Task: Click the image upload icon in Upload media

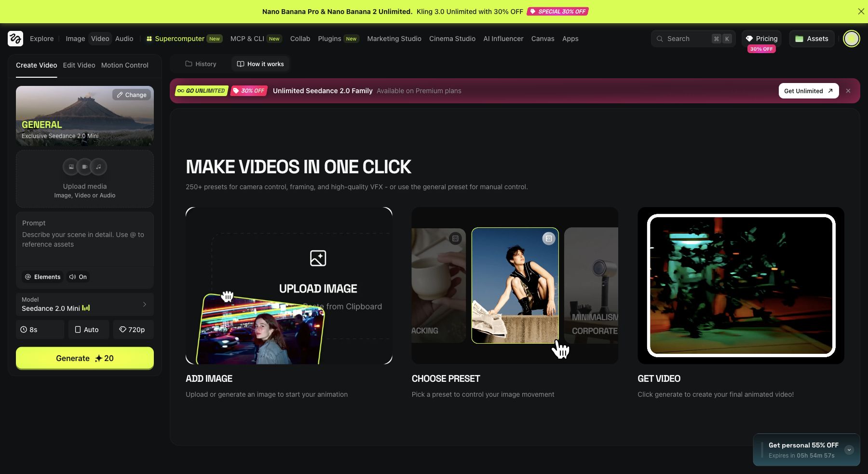Action: (71, 167)
